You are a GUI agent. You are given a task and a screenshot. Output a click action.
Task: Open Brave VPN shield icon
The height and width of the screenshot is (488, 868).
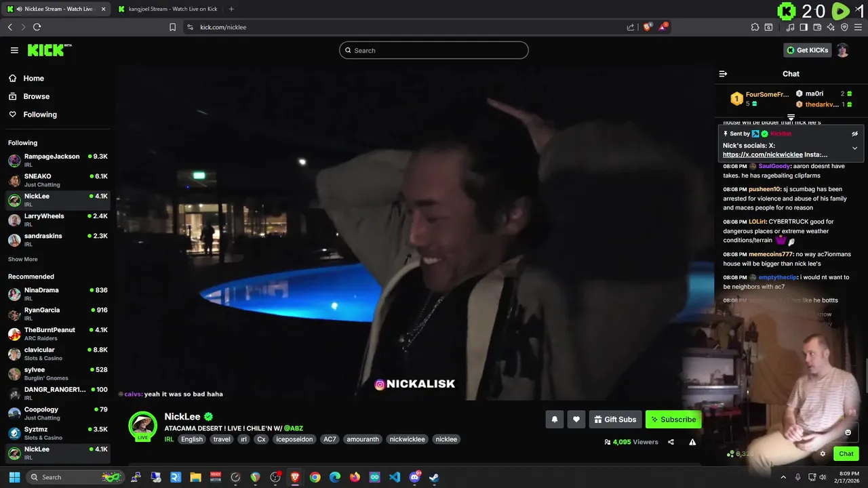844,27
